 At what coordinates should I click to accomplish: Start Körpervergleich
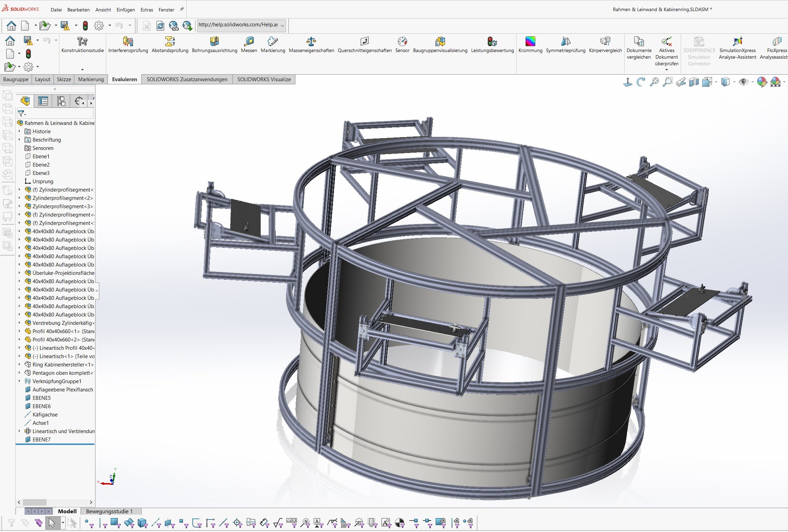point(605,45)
